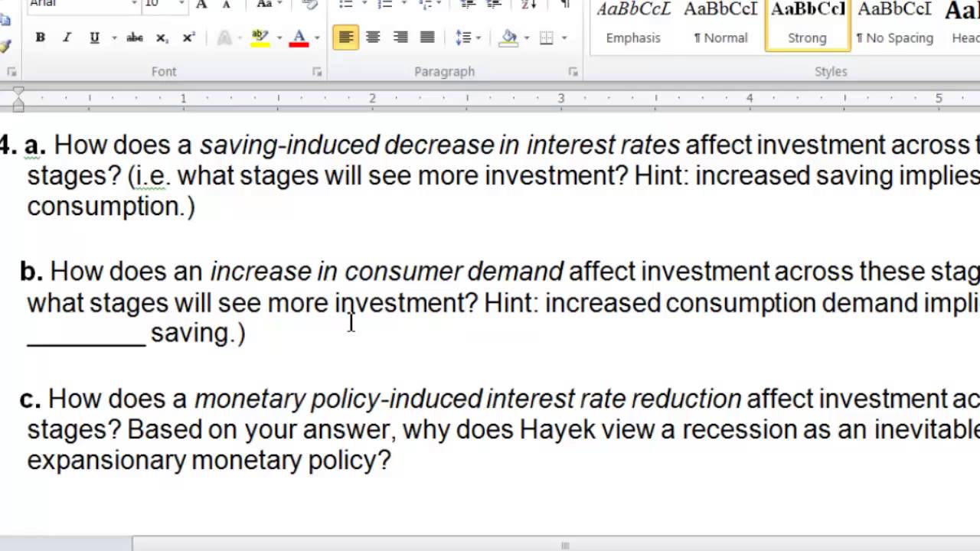Click the Borders icon
The image size is (980, 551).
click(547, 37)
